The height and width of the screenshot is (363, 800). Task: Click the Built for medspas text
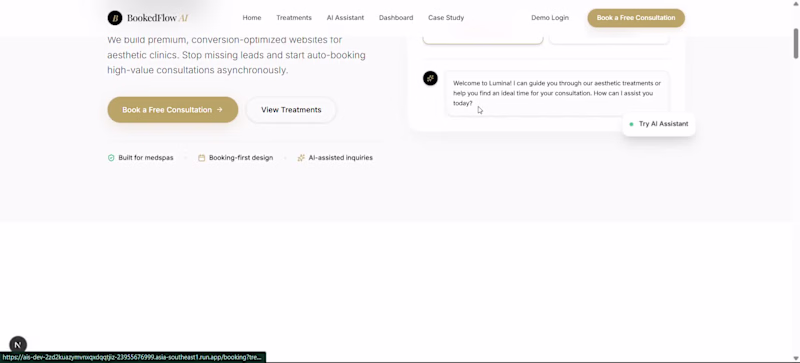tap(146, 158)
